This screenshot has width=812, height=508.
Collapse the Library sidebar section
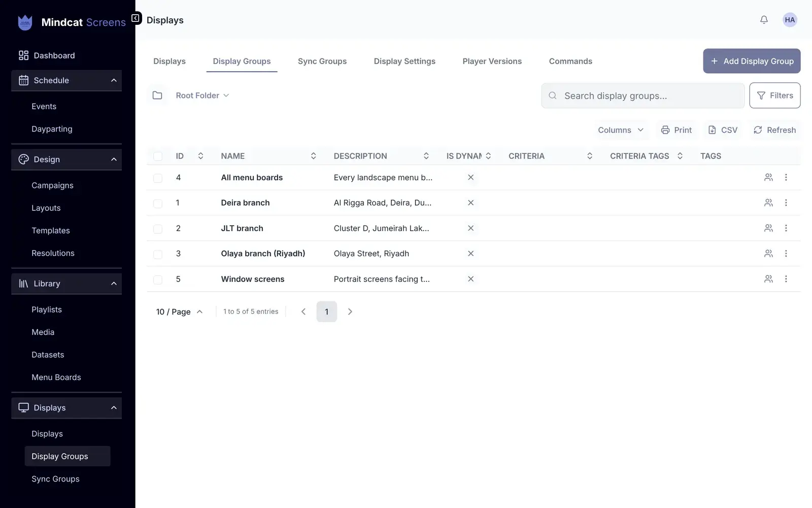[66, 283]
